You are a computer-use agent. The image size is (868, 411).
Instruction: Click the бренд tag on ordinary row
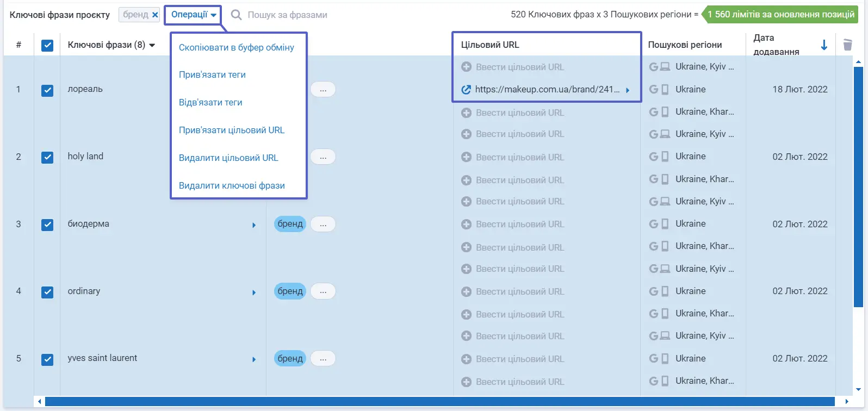click(x=290, y=291)
